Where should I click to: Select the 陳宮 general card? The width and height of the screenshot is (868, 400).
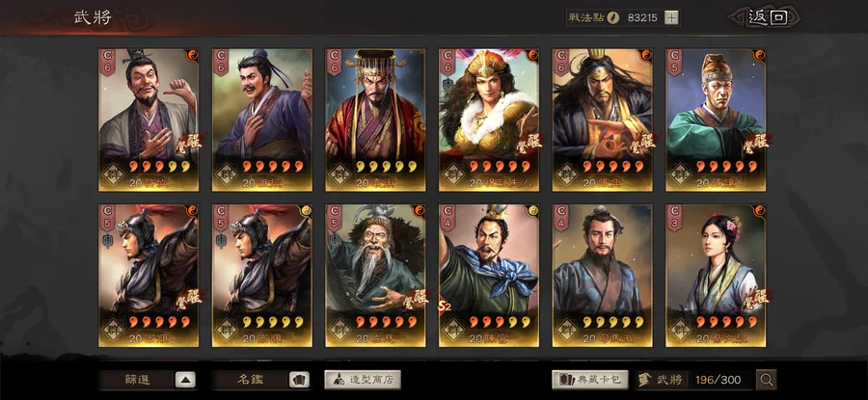coord(489,276)
